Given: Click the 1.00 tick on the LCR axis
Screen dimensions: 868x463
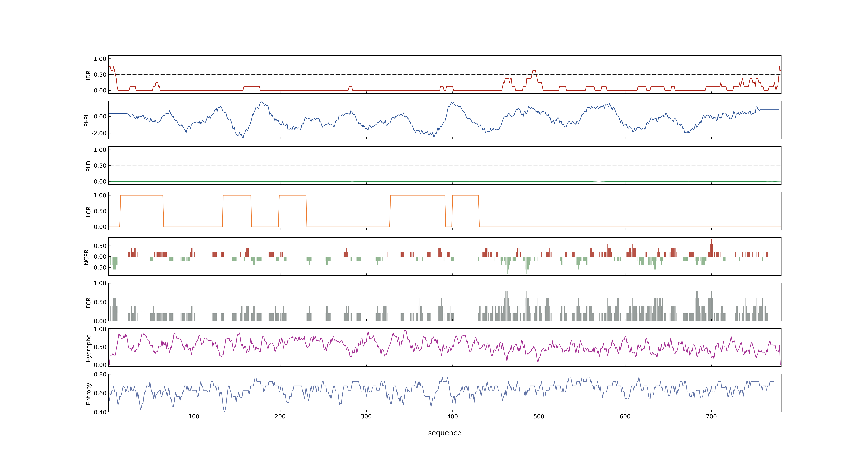Looking at the screenshot, I should 100,195.
